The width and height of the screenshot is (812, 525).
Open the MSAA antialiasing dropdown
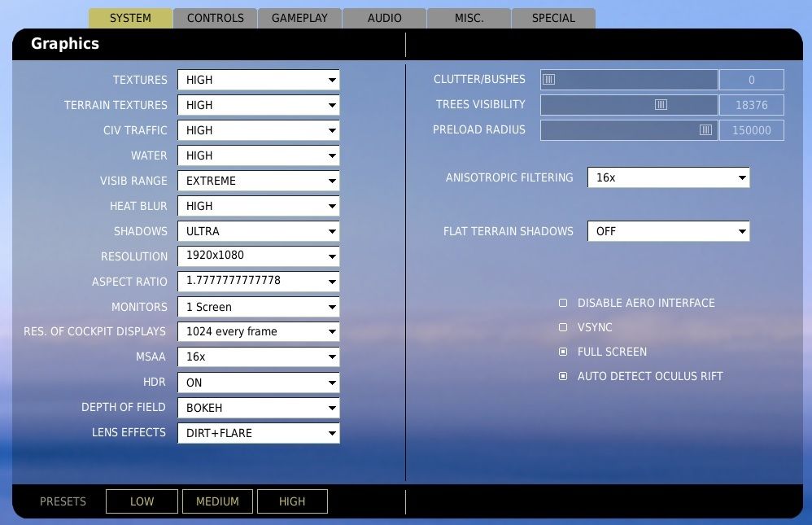click(x=258, y=357)
